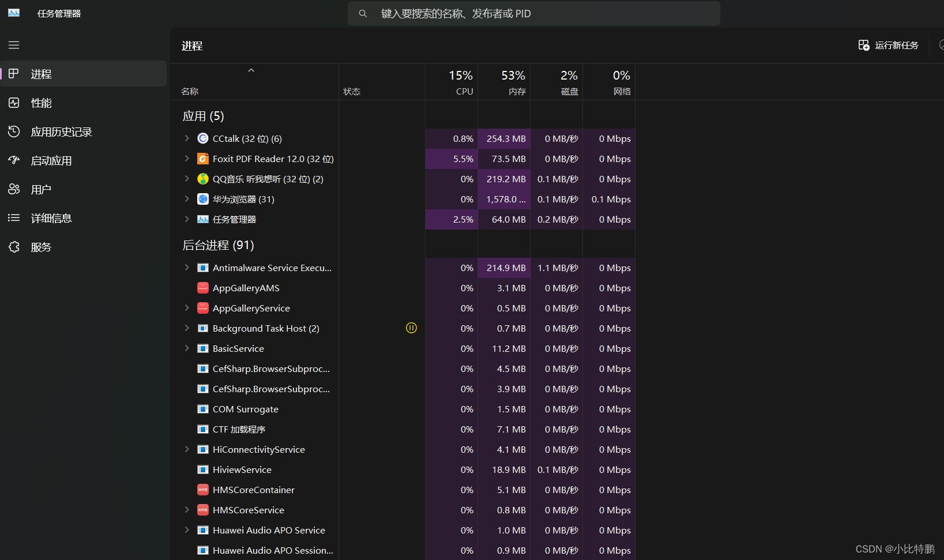
Task: Click the 运行新任务 icon
Action: [864, 45]
